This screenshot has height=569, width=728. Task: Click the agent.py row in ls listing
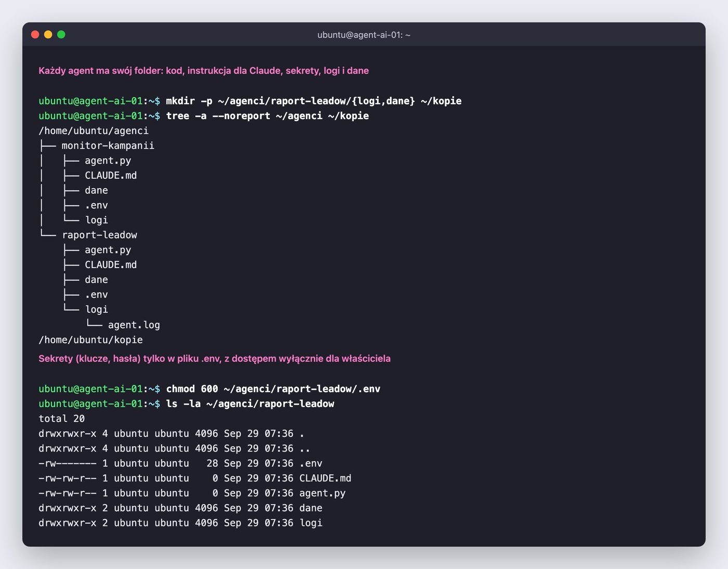click(x=192, y=493)
